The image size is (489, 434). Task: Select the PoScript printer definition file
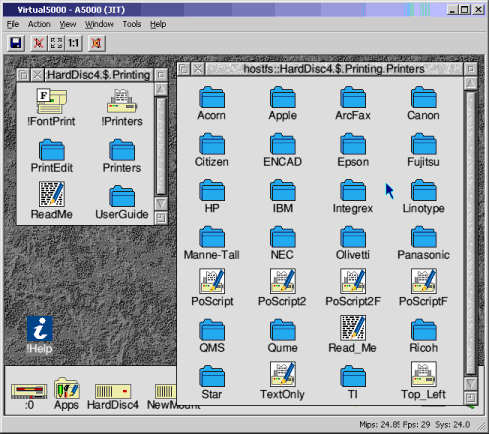coord(212,288)
